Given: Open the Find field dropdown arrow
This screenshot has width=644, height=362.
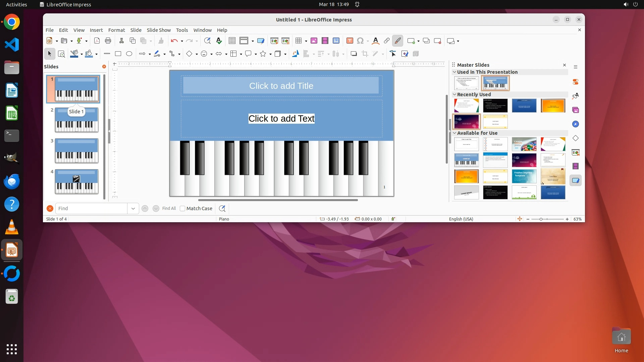Looking at the screenshot, I should click(133, 208).
